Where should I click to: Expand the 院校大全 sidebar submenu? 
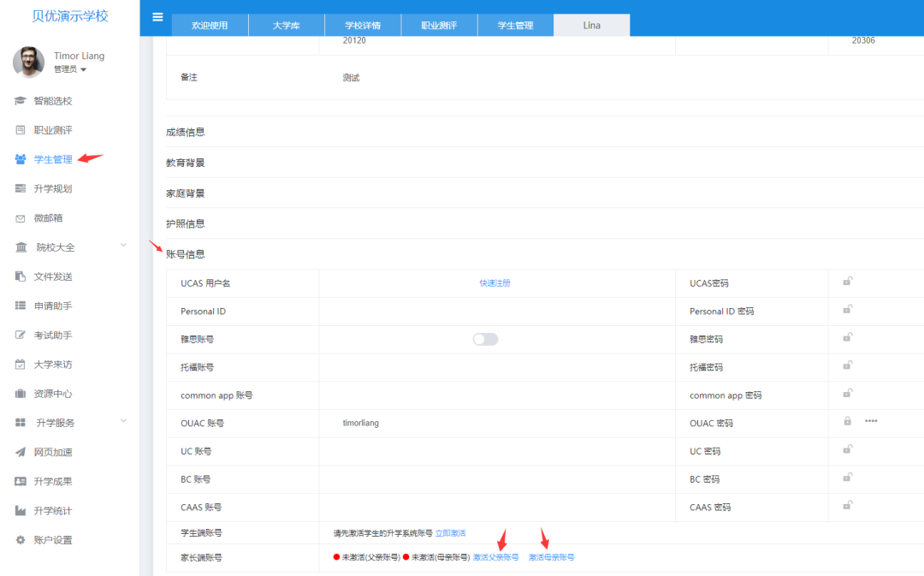point(123,246)
